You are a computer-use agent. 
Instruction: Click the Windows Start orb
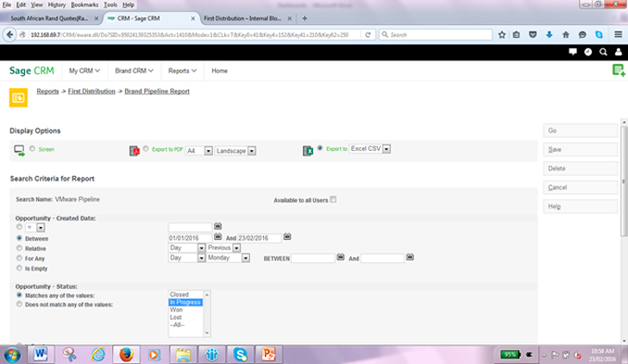(x=12, y=355)
